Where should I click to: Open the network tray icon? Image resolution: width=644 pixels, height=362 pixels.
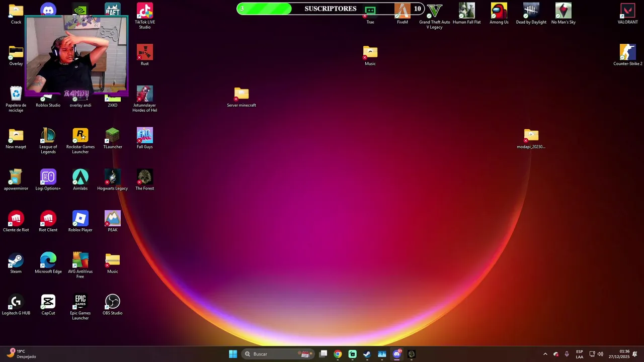(x=592, y=354)
